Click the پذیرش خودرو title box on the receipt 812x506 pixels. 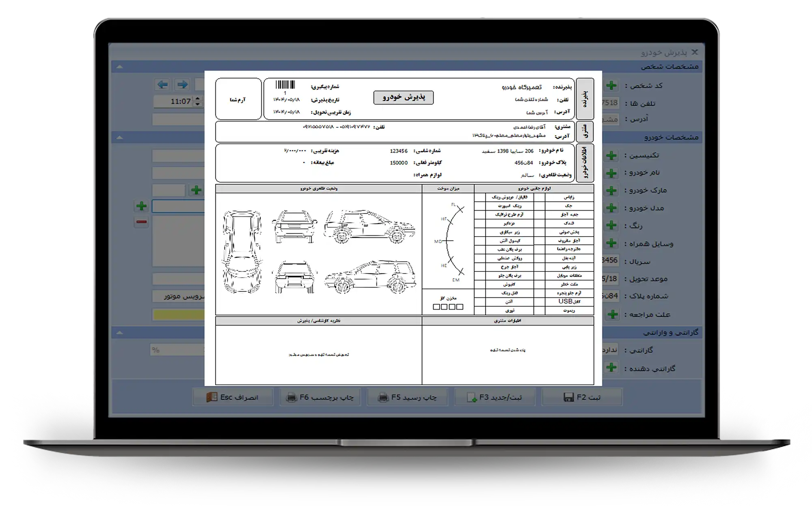point(403,97)
